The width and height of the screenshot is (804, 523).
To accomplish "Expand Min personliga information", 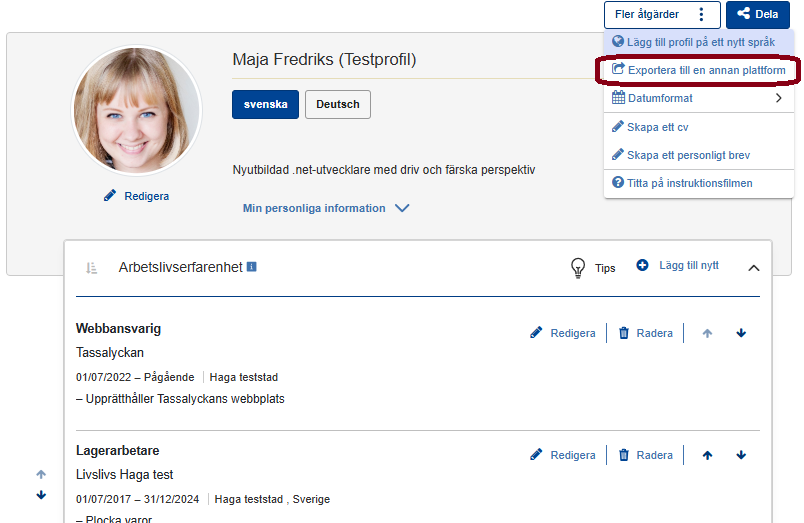I will (x=325, y=208).
